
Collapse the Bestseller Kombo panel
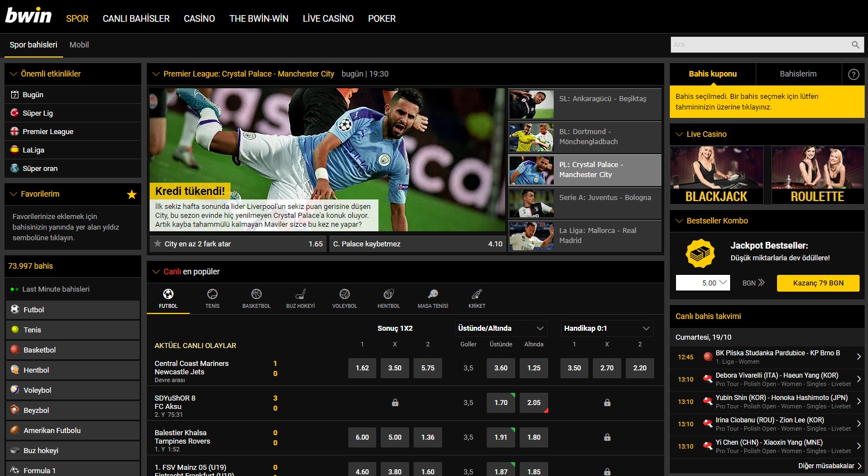click(x=679, y=221)
